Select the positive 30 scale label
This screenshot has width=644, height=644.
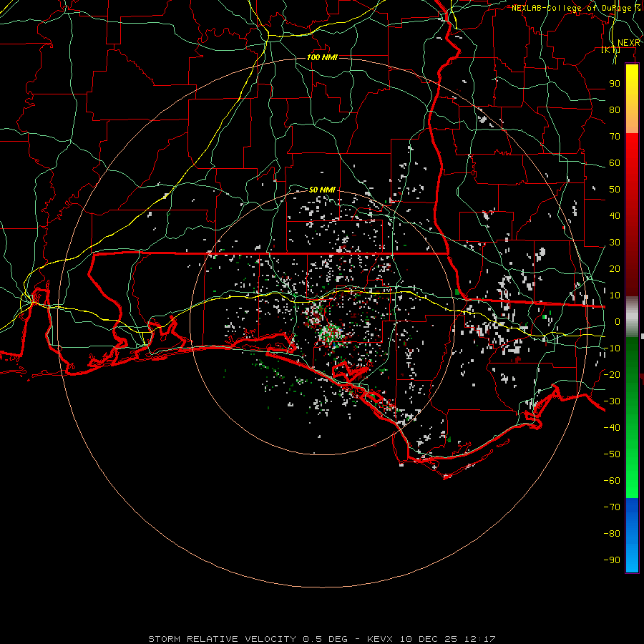click(x=615, y=243)
